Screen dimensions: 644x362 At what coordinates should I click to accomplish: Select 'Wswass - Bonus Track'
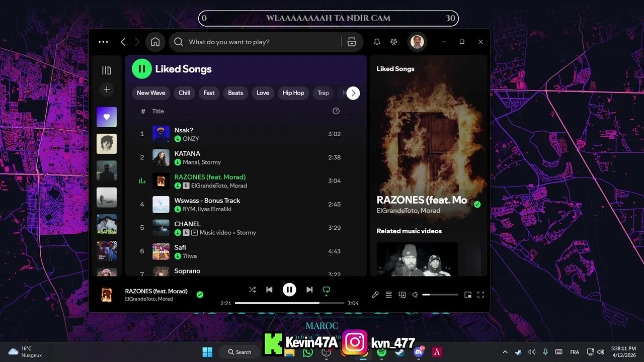pyautogui.click(x=207, y=201)
